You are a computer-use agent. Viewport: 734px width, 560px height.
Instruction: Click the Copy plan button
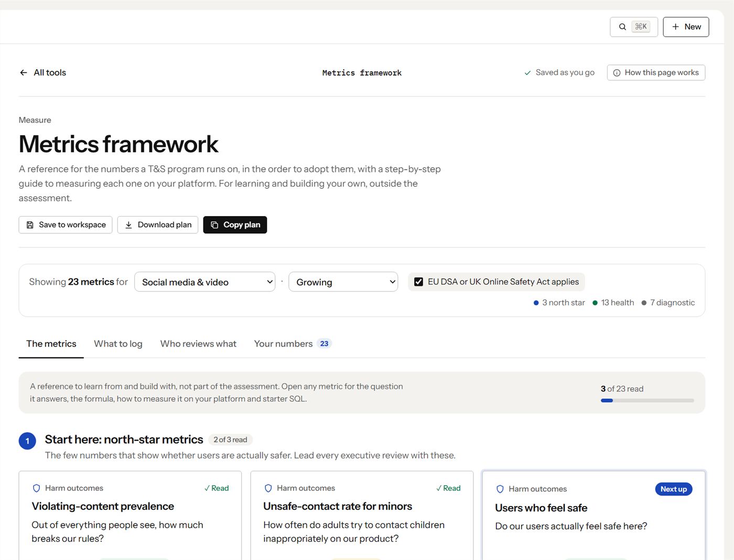(x=235, y=225)
